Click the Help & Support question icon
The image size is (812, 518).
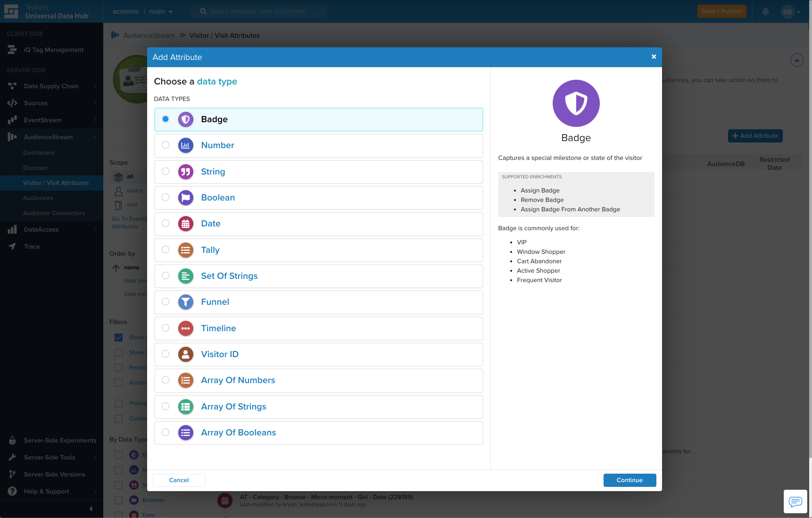pyautogui.click(x=12, y=491)
